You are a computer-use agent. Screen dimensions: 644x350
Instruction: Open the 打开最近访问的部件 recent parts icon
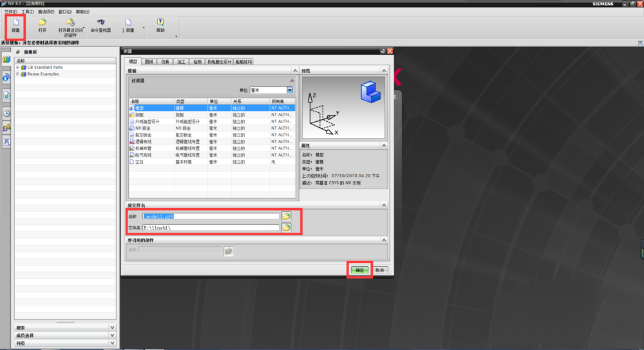(x=70, y=24)
